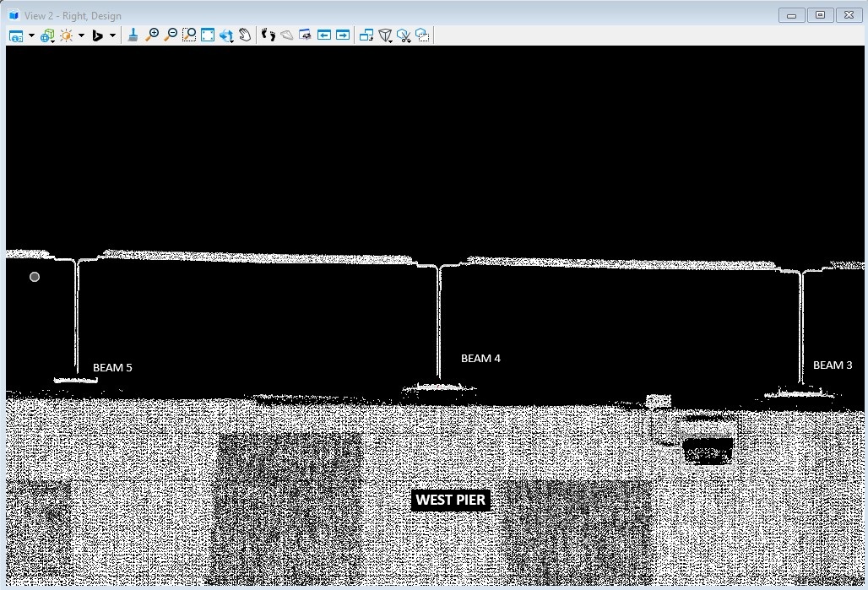
Task: Select the Zoom Out tool
Action: point(171,35)
